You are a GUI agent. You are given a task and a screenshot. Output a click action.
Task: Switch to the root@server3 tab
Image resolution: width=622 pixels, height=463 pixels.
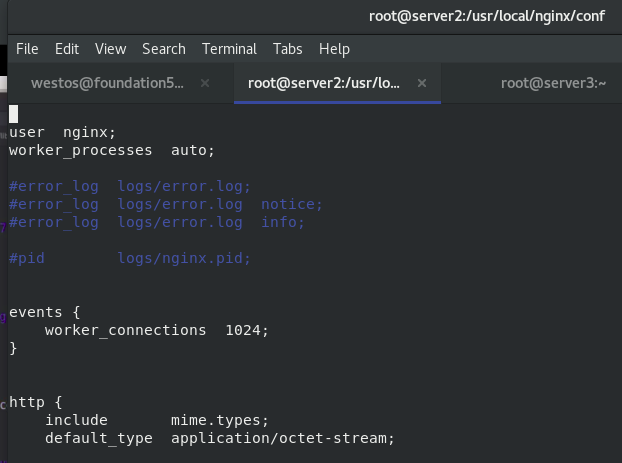tap(553, 83)
